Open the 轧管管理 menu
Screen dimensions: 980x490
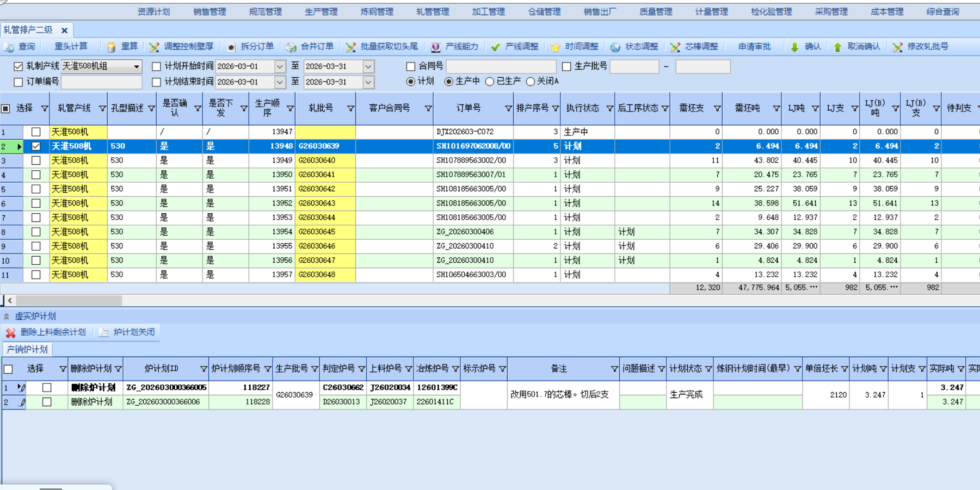[x=433, y=10]
